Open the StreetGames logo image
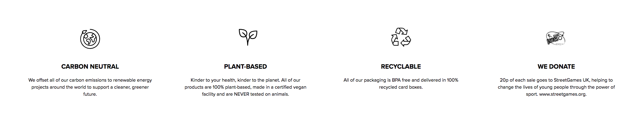Viewport: 644px width, 123px height. (x=556, y=39)
